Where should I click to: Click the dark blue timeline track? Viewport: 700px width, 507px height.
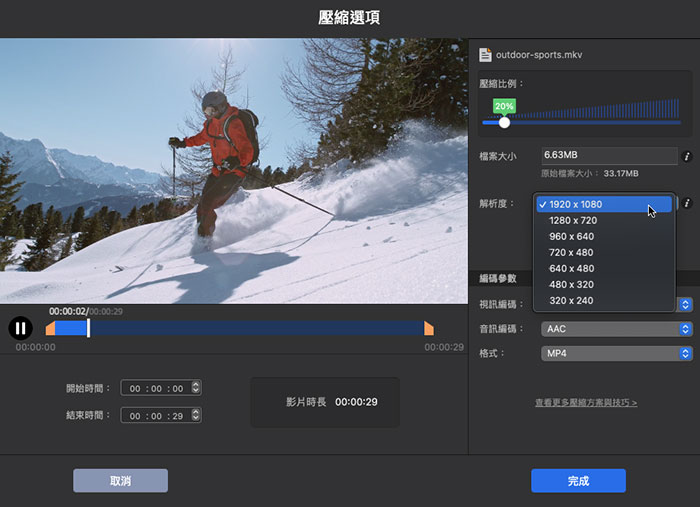[257, 328]
